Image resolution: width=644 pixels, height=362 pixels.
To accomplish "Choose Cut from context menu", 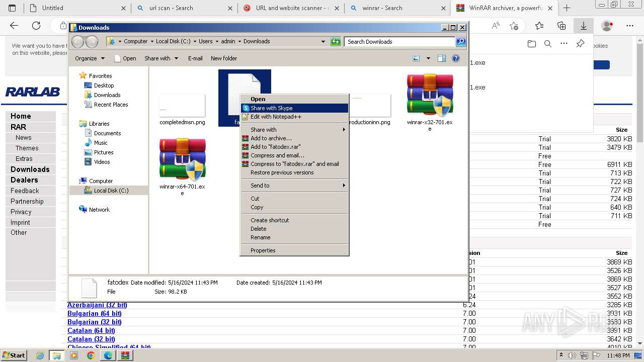I will click(294, 199).
